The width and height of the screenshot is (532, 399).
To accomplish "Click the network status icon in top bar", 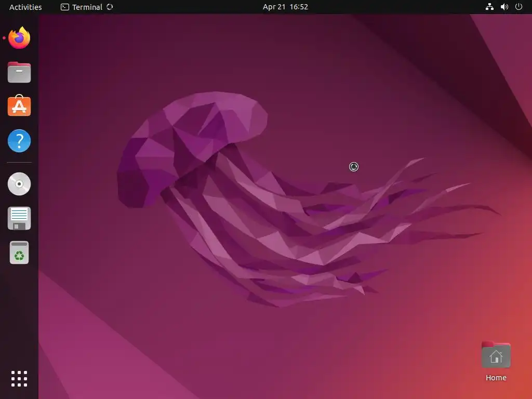I will pos(489,7).
